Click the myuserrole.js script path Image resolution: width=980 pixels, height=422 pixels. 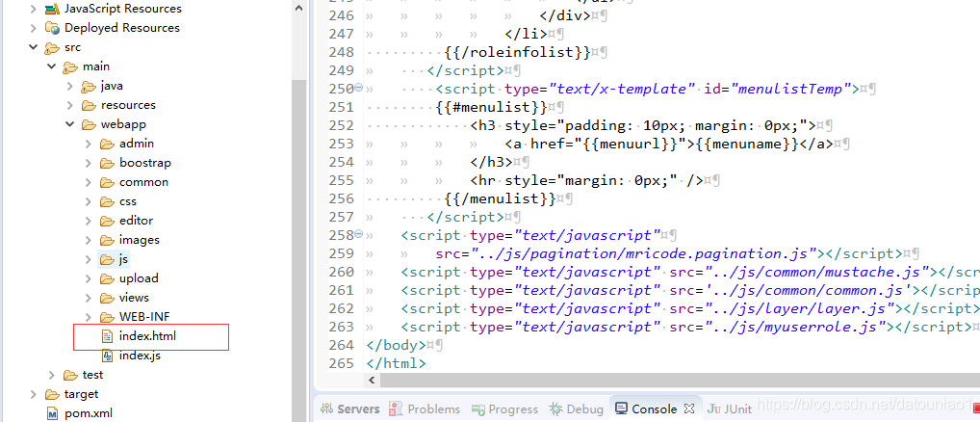click(796, 327)
